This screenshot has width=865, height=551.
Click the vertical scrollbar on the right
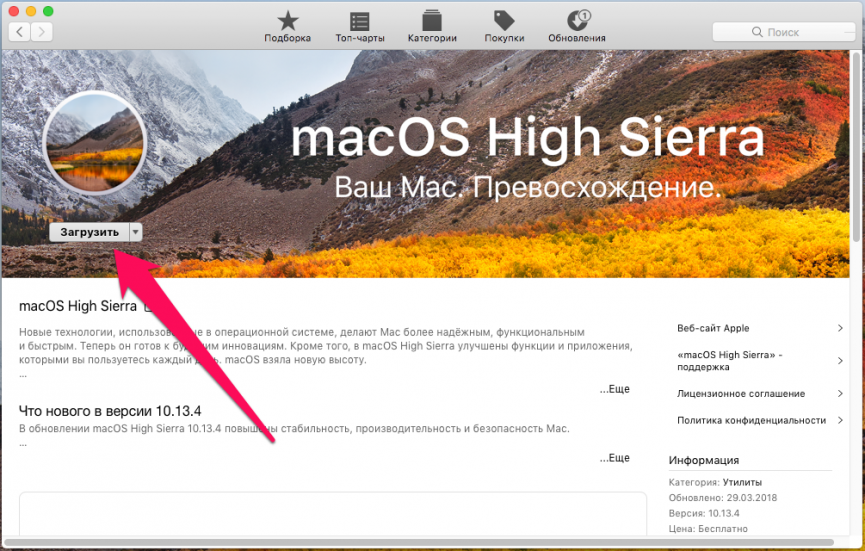pos(857,150)
